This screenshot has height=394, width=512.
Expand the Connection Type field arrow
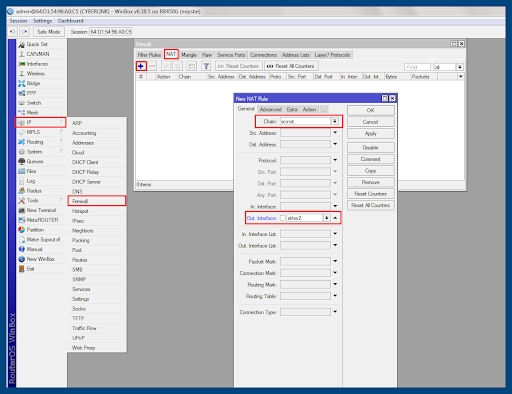coord(335,312)
